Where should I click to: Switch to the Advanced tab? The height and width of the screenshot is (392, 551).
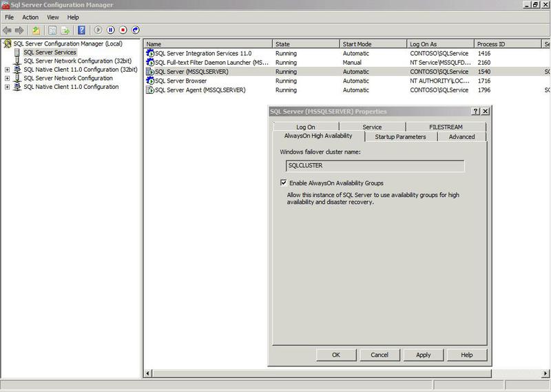[x=461, y=137]
